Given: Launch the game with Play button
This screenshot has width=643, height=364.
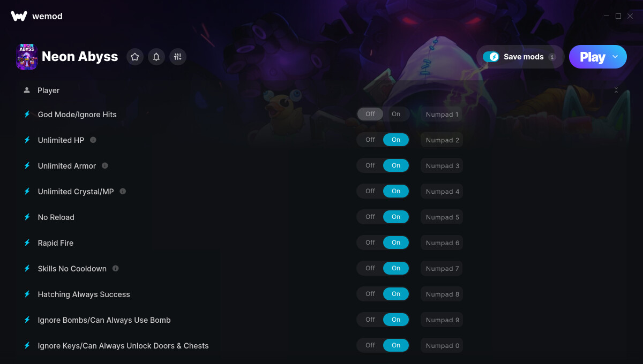Looking at the screenshot, I should pyautogui.click(x=592, y=57).
